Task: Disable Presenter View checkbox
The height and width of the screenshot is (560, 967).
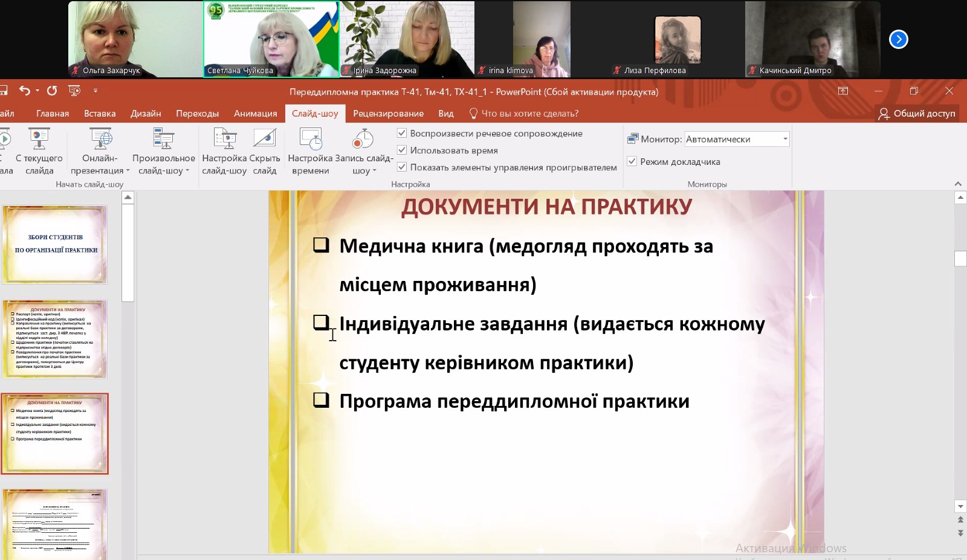Action: (632, 161)
